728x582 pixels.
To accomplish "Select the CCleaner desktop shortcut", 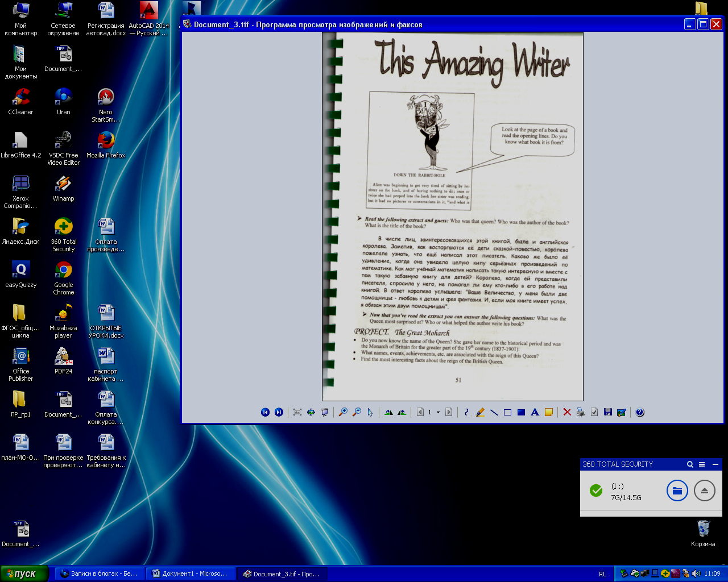I will [20, 102].
